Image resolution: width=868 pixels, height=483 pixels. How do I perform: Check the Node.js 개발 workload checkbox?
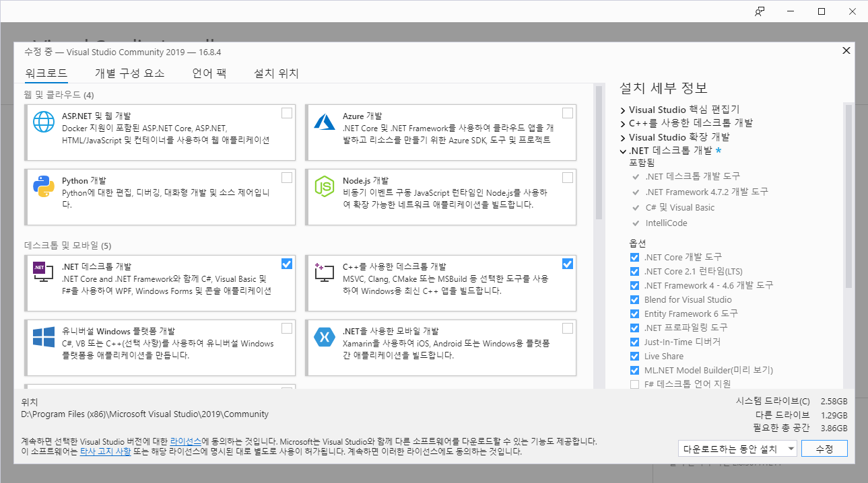click(x=568, y=178)
